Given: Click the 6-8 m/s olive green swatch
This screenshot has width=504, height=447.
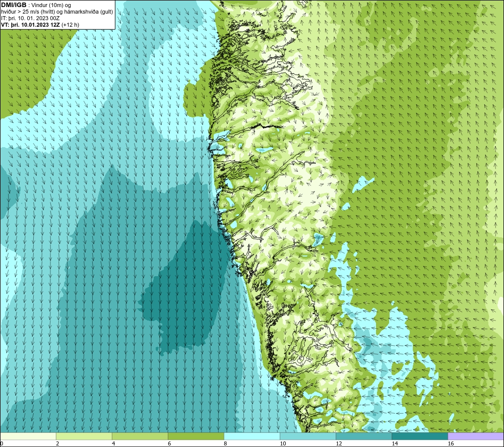Looking at the screenshot, I should [196, 436].
